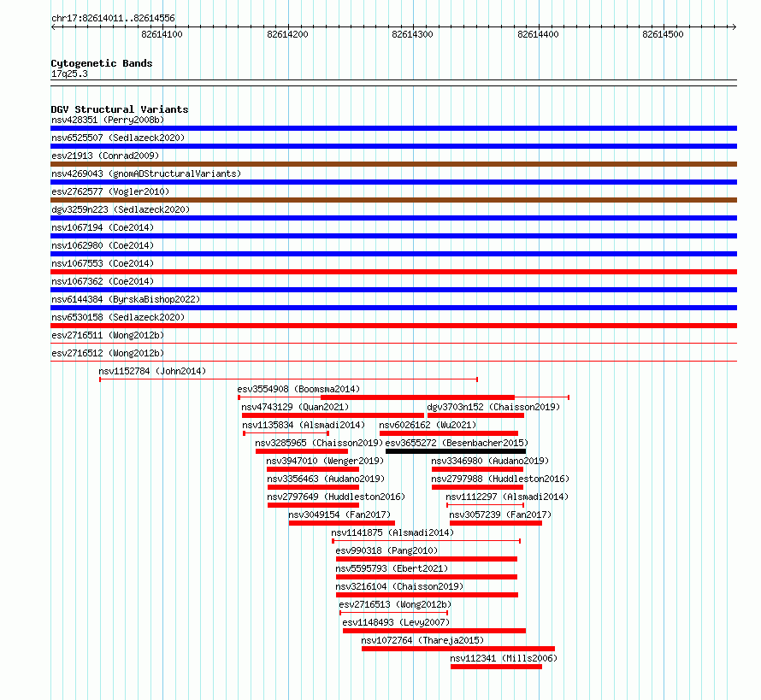Click the nsv1062980 (Coe2014) label
This screenshot has height=700, width=761.
[x=103, y=245]
